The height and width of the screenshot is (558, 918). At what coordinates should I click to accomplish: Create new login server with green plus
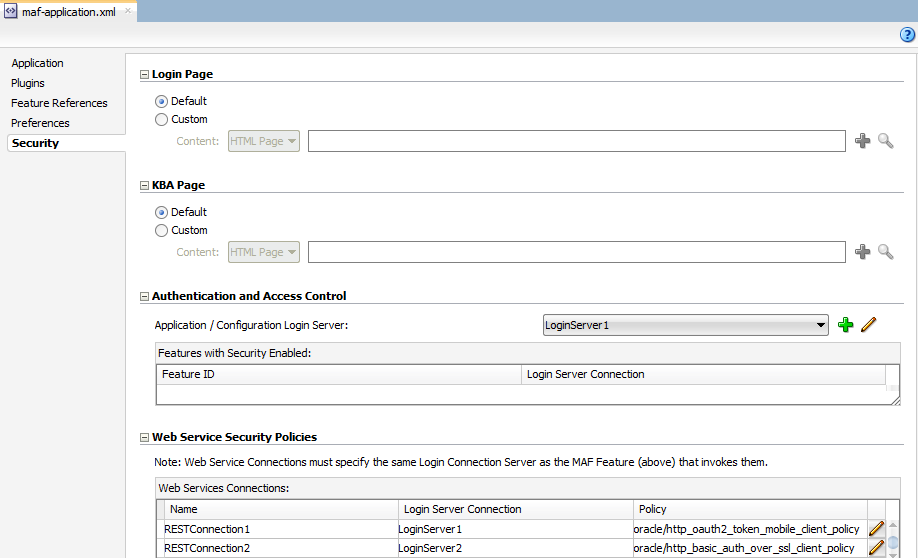pyautogui.click(x=845, y=324)
